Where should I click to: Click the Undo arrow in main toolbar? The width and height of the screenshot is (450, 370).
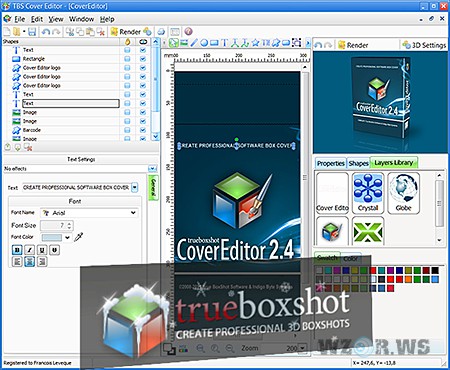point(46,32)
